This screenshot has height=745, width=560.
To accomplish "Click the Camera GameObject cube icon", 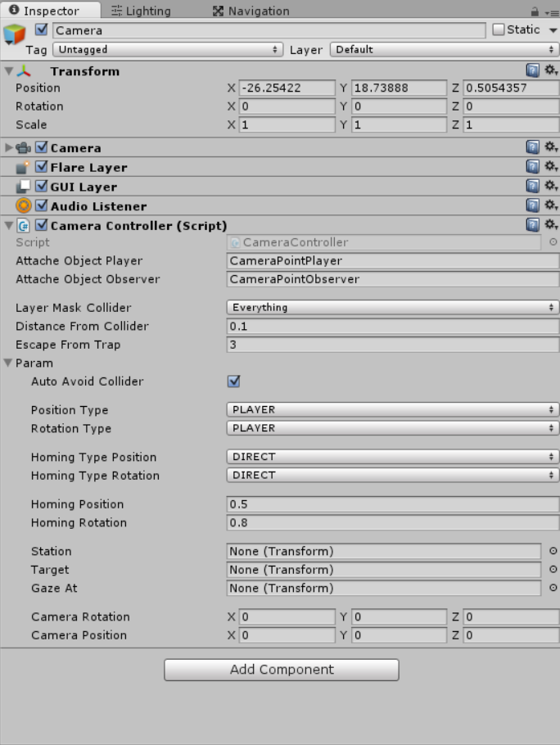I will point(15,35).
